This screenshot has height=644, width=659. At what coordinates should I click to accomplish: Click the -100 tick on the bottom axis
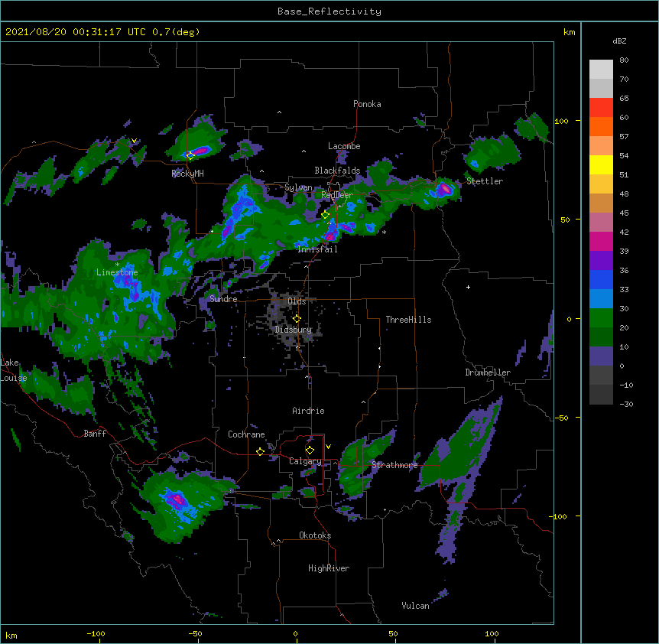tap(96, 633)
